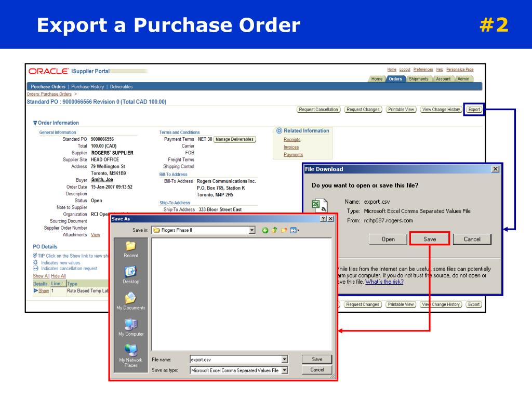Click the Attachments View link
Viewport: 532px width, 399px height.
pos(96,235)
